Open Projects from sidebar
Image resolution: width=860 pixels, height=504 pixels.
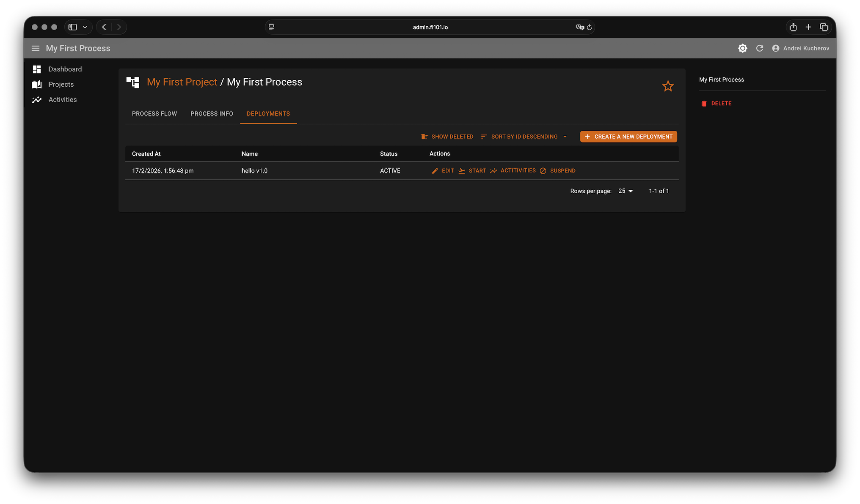point(61,84)
